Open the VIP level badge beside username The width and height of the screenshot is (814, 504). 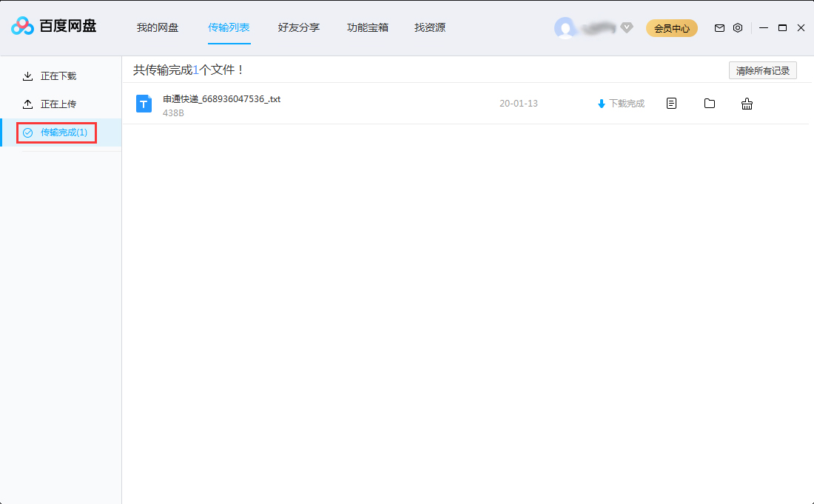coord(626,27)
